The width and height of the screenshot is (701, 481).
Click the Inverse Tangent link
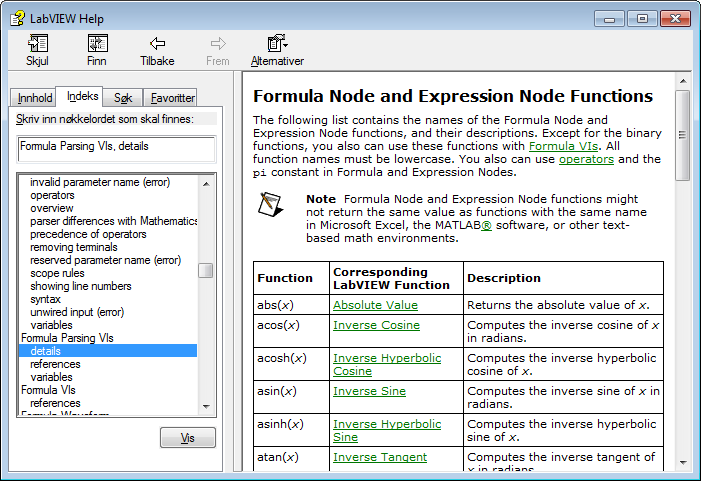(x=379, y=457)
